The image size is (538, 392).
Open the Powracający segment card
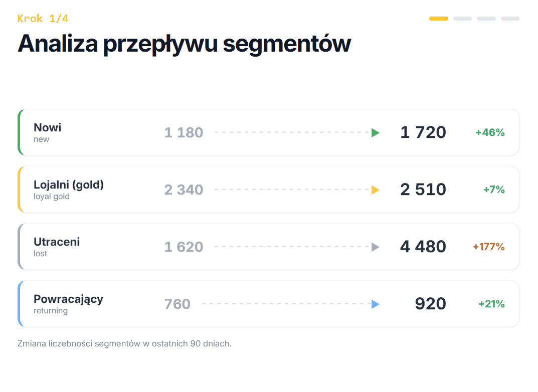[x=268, y=303]
